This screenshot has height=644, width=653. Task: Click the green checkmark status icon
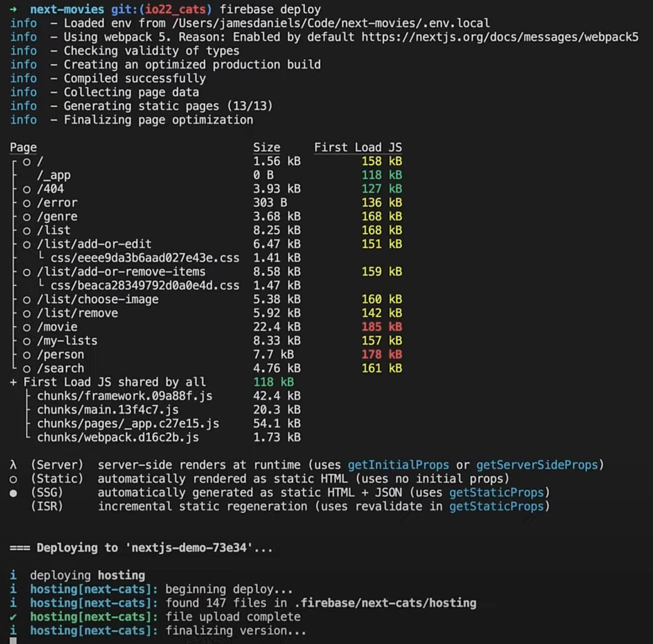[13, 617]
